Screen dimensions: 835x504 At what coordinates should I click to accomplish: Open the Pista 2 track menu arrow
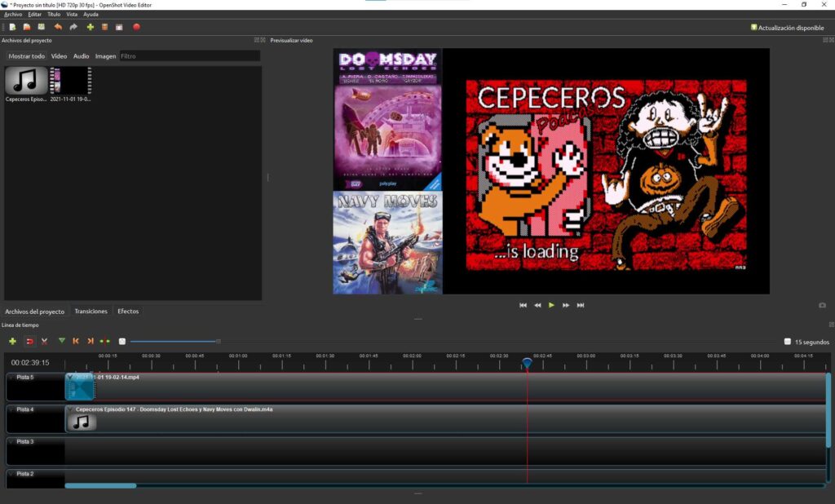point(11,473)
